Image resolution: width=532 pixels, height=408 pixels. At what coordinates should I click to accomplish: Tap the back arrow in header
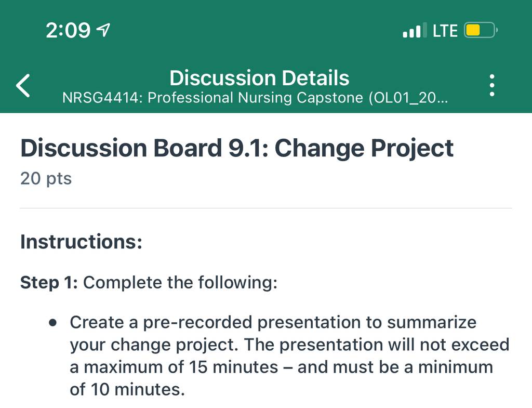23,86
